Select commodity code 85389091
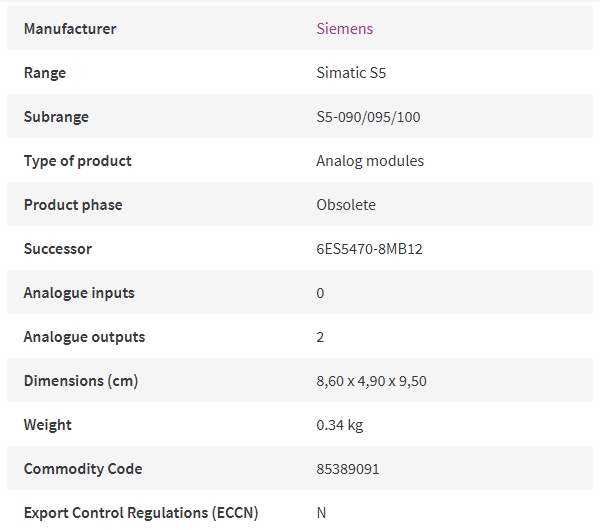The height and width of the screenshot is (530, 600). tap(348, 469)
